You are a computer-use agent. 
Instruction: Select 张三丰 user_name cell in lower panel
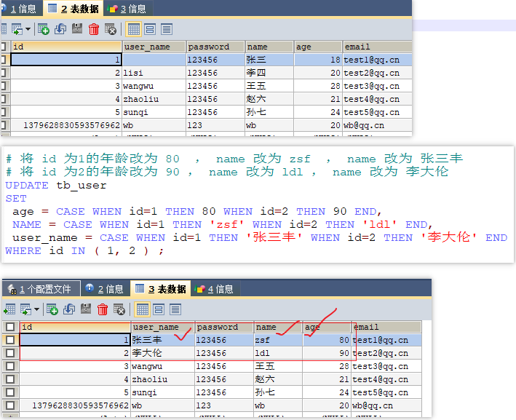tap(163, 340)
